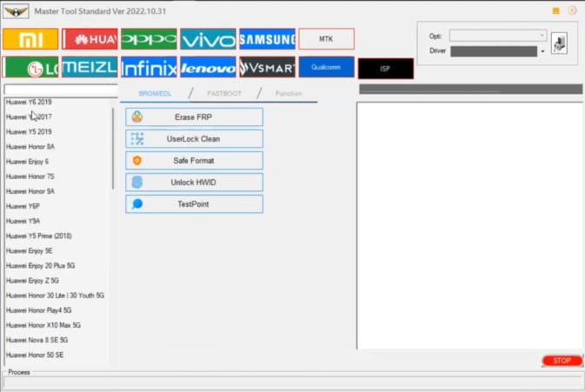Switch to the FASTBOOT tab

(x=224, y=94)
